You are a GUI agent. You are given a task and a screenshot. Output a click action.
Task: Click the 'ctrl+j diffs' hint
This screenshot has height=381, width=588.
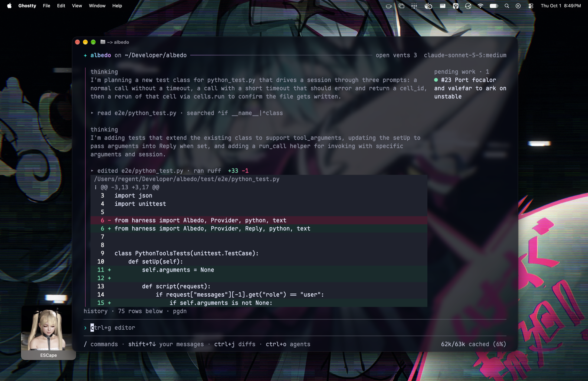click(235, 344)
